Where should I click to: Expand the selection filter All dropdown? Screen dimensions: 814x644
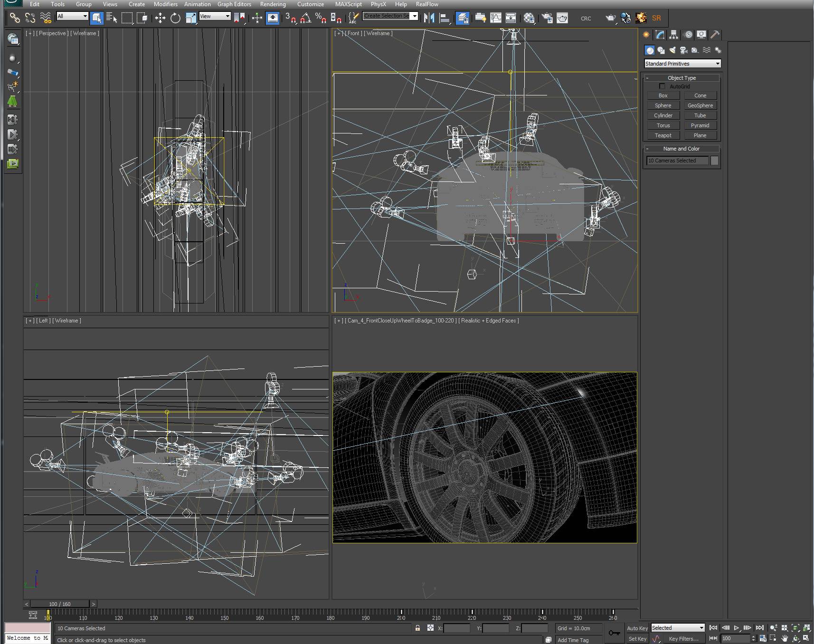[x=72, y=16]
